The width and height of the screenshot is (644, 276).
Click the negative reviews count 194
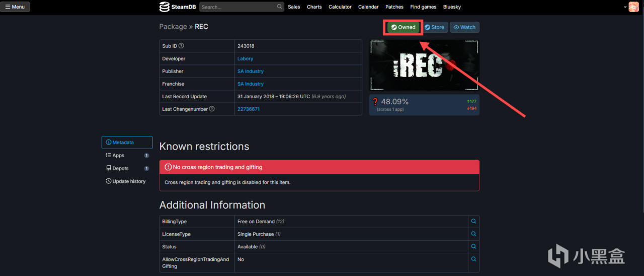click(471, 108)
